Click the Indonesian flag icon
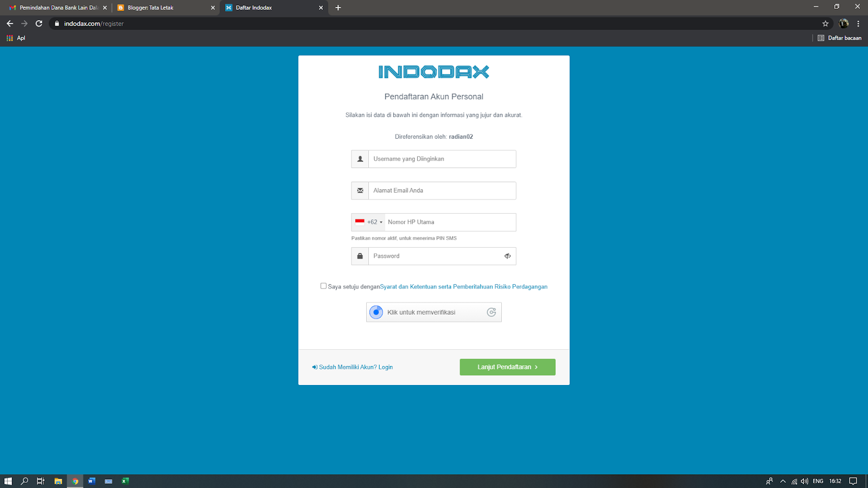This screenshot has height=488, width=868. pos(360,222)
